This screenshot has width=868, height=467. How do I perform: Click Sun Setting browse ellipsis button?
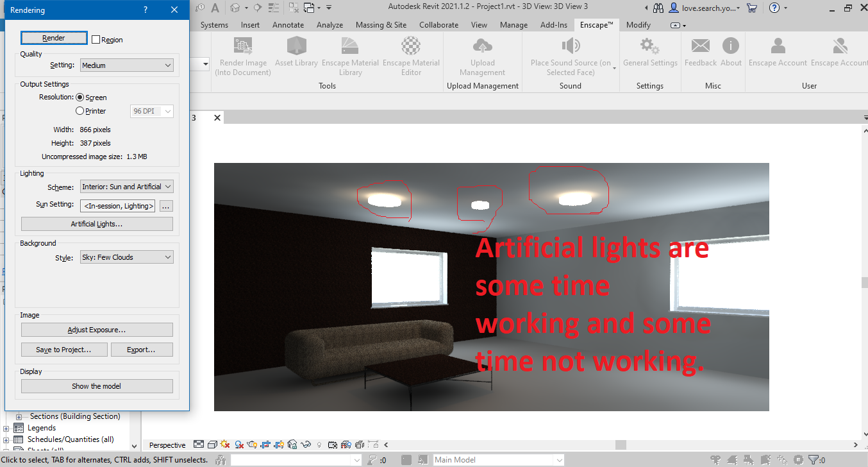tap(166, 206)
